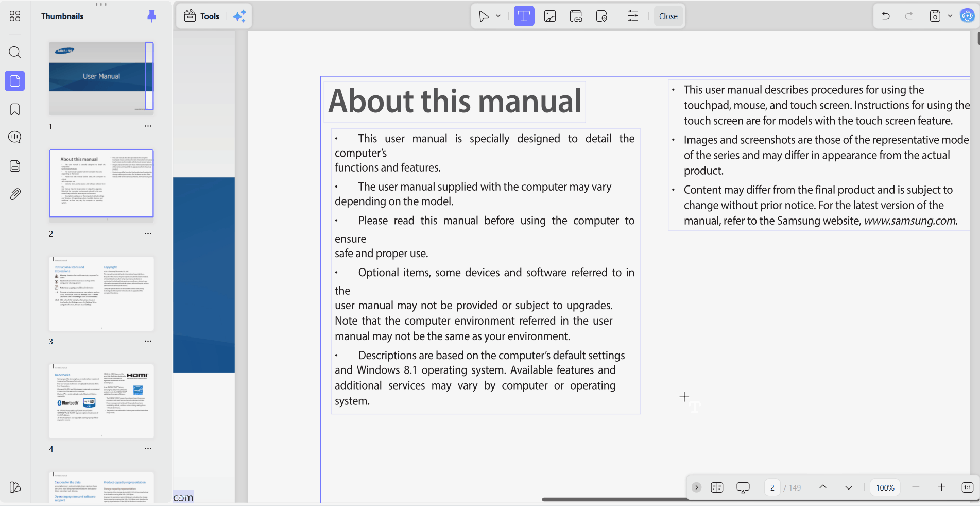
Task: Open the Bookmarks panel icon
Action: coord(15,109)
